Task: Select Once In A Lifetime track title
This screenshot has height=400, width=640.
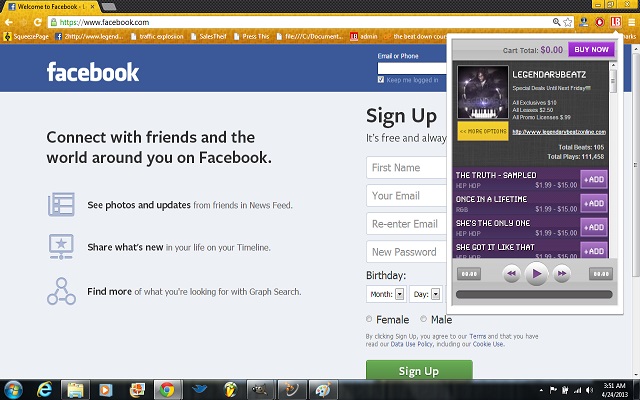Action: [x=491, y=199]
